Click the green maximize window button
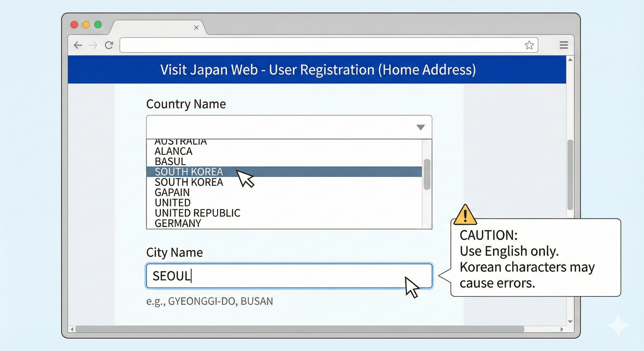The width and height of the screenshot is (644, 351). pyautogui.click(x=98, y=25)
